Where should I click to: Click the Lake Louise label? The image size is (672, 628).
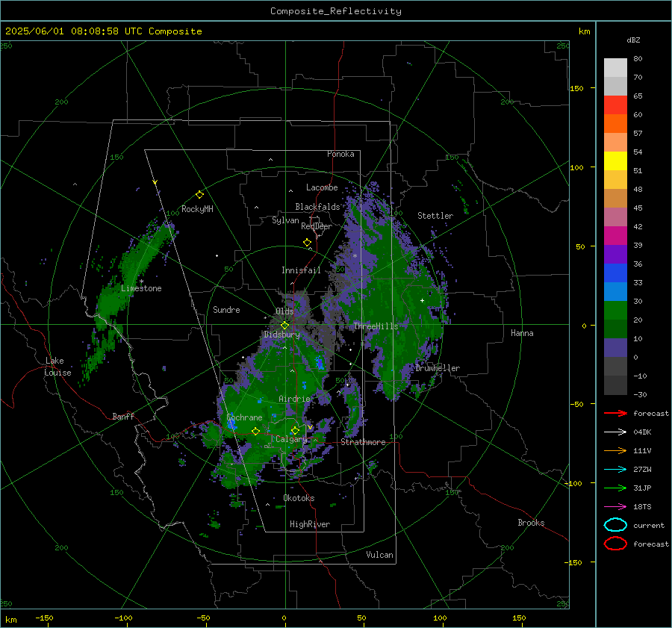tap(57, 367)
